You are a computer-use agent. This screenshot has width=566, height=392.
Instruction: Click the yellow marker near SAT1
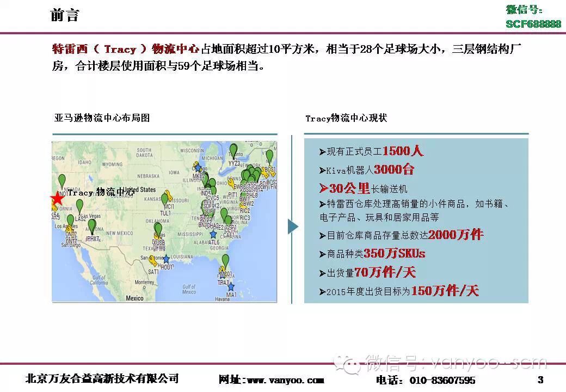153,260
